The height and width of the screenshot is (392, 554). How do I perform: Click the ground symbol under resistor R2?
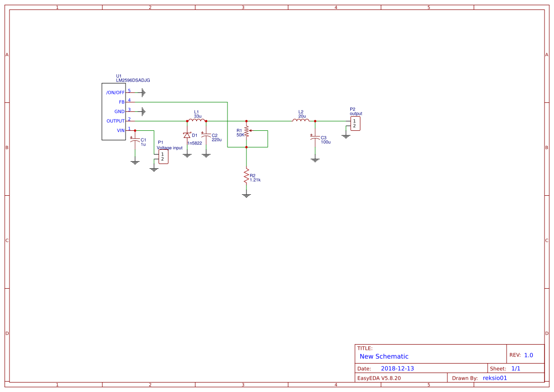246,195
